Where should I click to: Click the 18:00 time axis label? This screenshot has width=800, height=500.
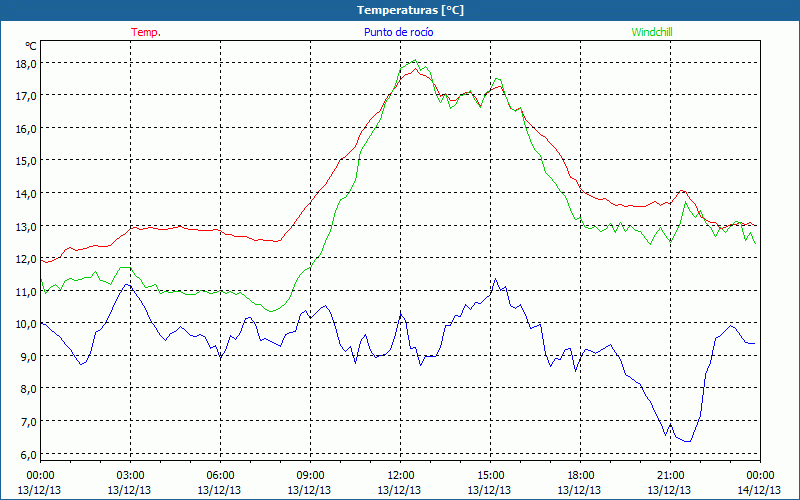point(581,476)
